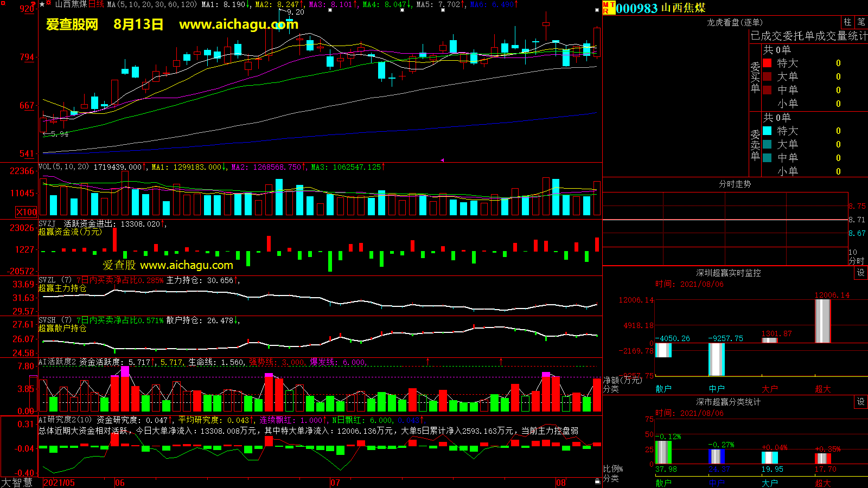This screenshot has height=488, width=868.
Task: Click the 日线 period selector label
Action: pos(96,4)
